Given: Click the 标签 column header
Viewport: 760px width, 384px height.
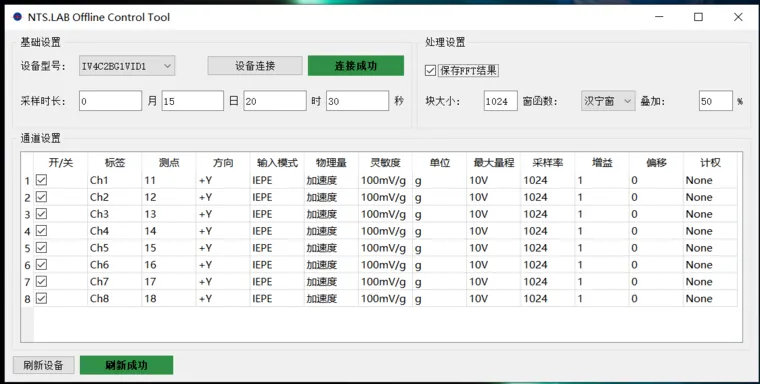Looking at the screenshot, I should pos(115,163).
